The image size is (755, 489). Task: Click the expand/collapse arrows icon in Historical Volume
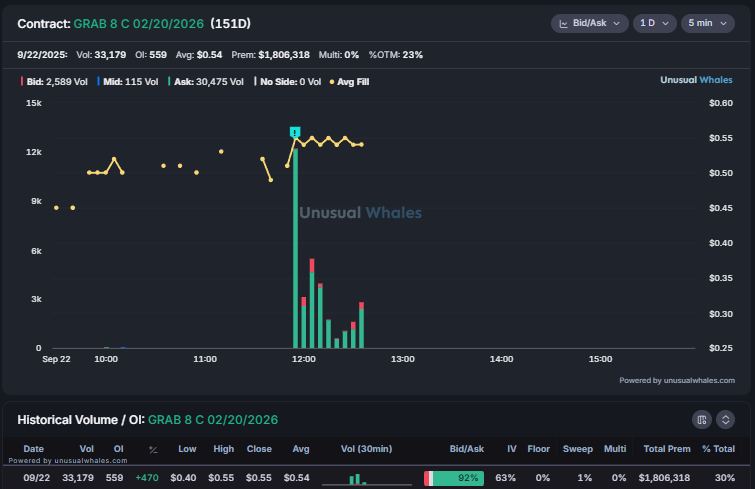pos(726,420)
